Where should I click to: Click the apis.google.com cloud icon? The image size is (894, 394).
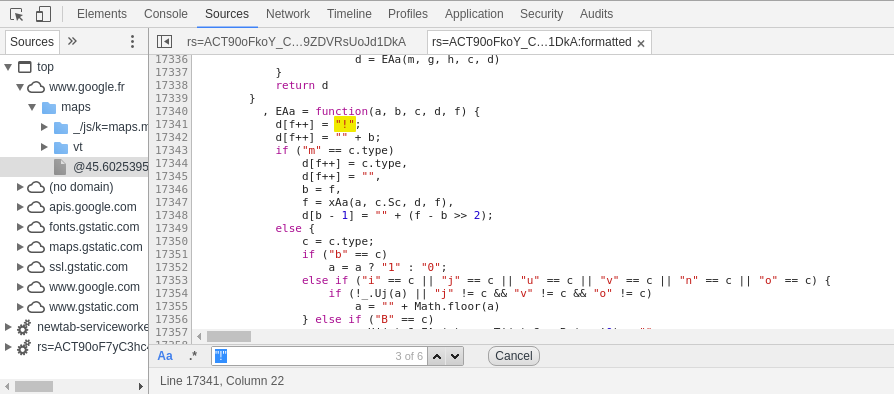tap(36, 206)
